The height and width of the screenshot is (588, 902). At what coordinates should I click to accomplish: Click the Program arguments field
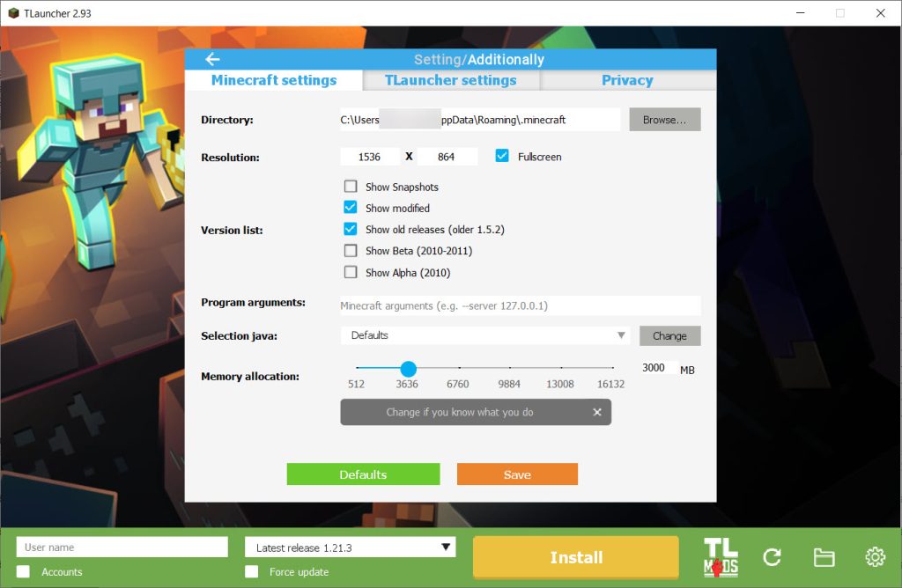point(520,305)
